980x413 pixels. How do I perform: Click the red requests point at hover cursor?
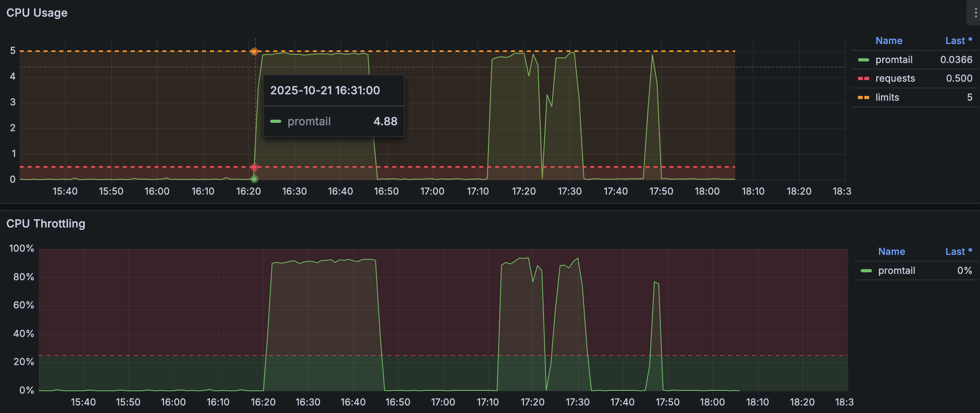(254, 167)
